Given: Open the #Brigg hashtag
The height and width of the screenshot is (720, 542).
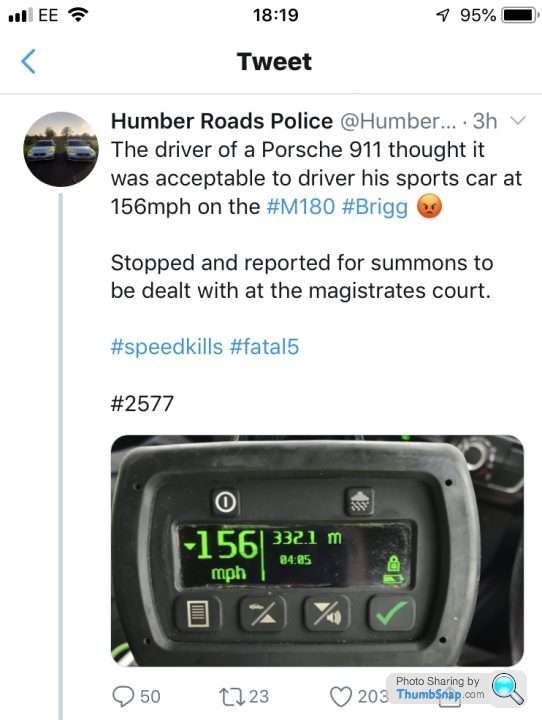Looking at the screenshot, I should pyautogui.click(x=375, y=208).
